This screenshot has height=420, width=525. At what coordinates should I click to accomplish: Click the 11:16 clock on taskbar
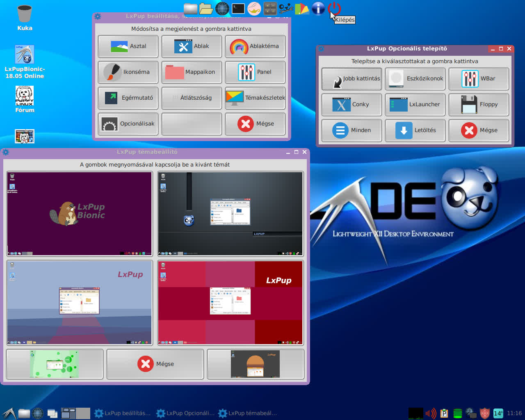click(x=514, y=413)
